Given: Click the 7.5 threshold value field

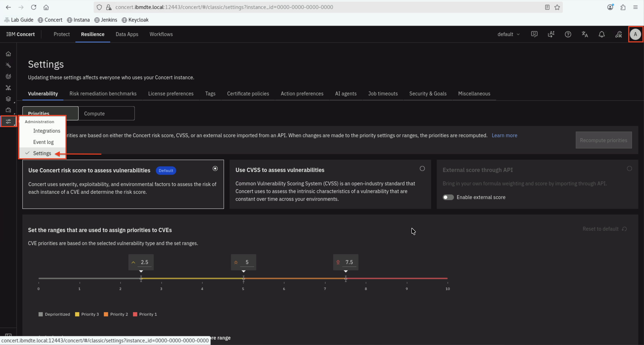Looking at the screenshot, I should tap(349, 262).
